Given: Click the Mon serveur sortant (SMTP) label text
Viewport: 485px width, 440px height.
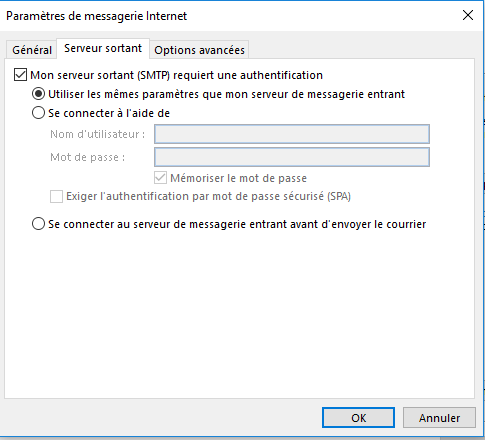Looking at the screenshot, I should click(176, 75).
